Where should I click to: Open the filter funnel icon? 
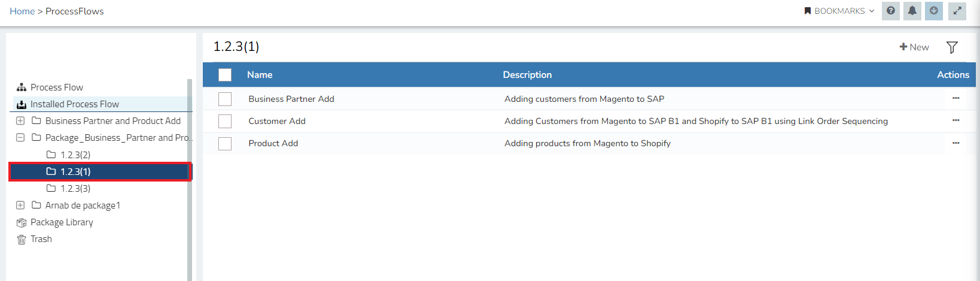(952, 47)
